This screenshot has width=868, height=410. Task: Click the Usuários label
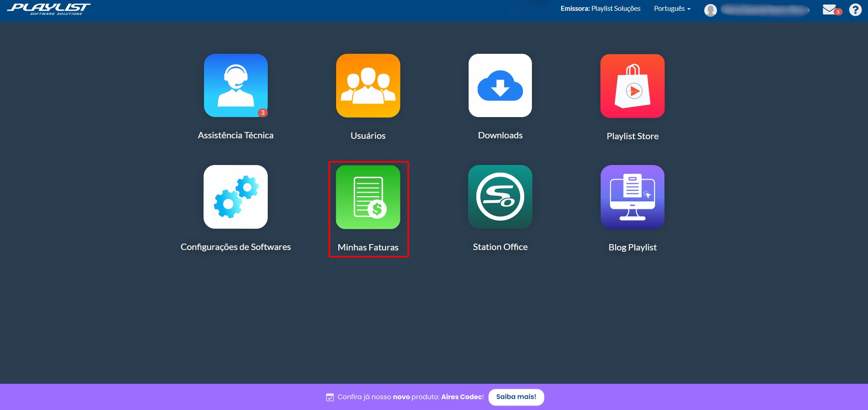pyautogui.click(x=368, y=136)
